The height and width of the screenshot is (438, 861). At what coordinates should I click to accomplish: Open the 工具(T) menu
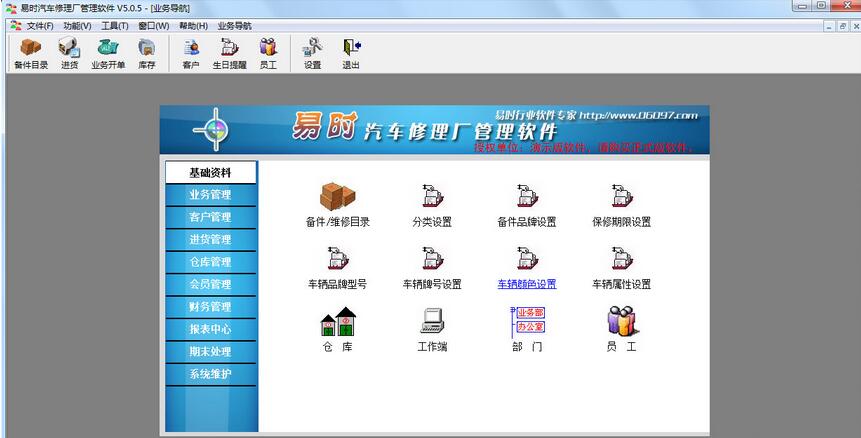(x=115, y=26)
